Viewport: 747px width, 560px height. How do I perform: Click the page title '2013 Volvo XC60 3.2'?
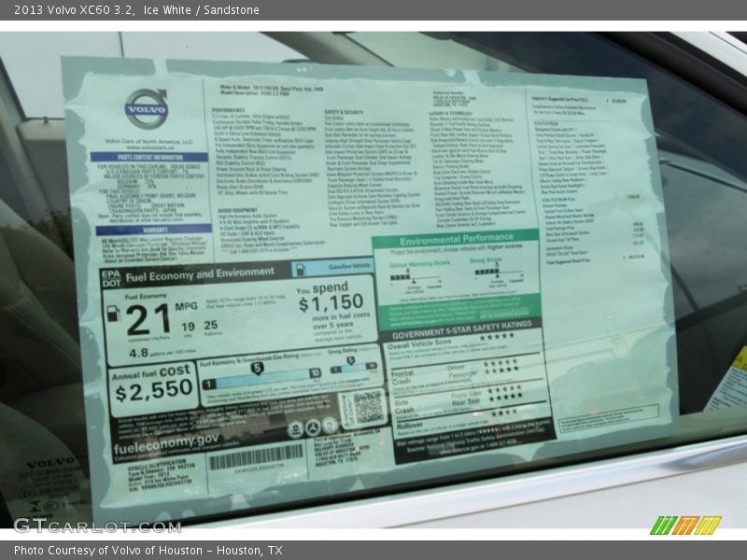click(74, 10)
